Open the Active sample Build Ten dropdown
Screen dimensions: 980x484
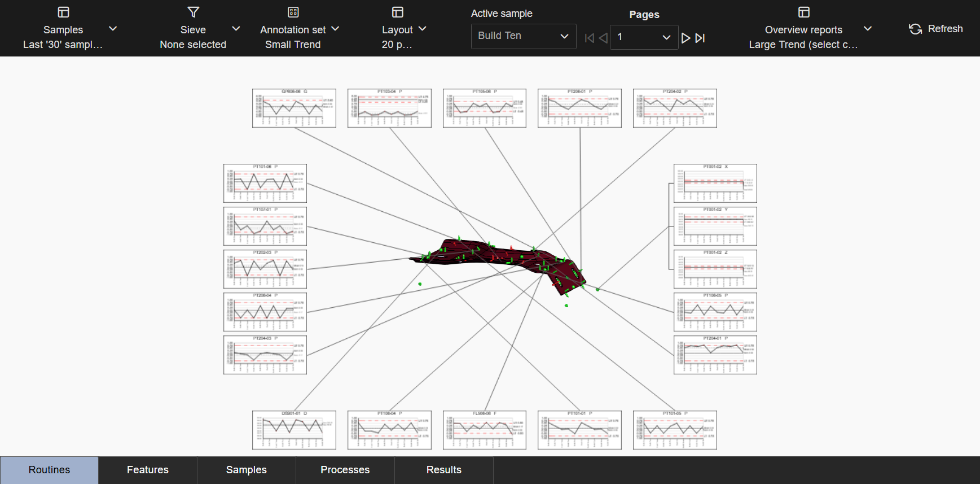523,36
